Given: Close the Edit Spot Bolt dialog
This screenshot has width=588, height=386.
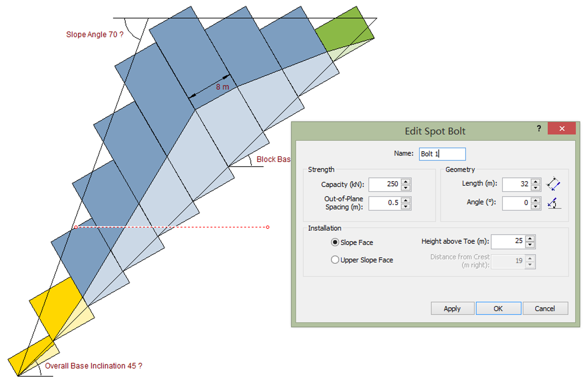Looking at the screenshot, I should coord(562,129).
